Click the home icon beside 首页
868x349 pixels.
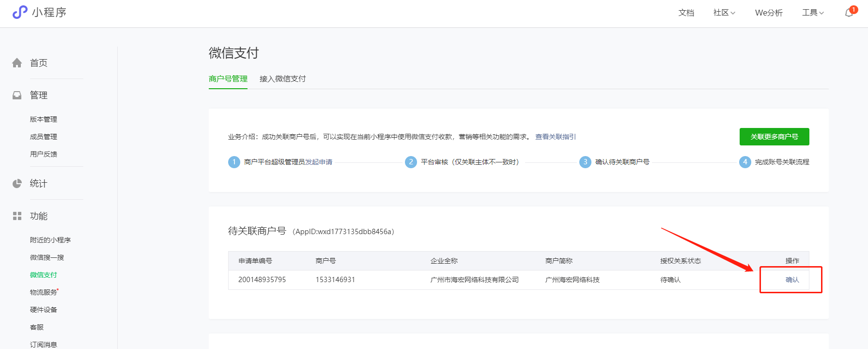17,63
